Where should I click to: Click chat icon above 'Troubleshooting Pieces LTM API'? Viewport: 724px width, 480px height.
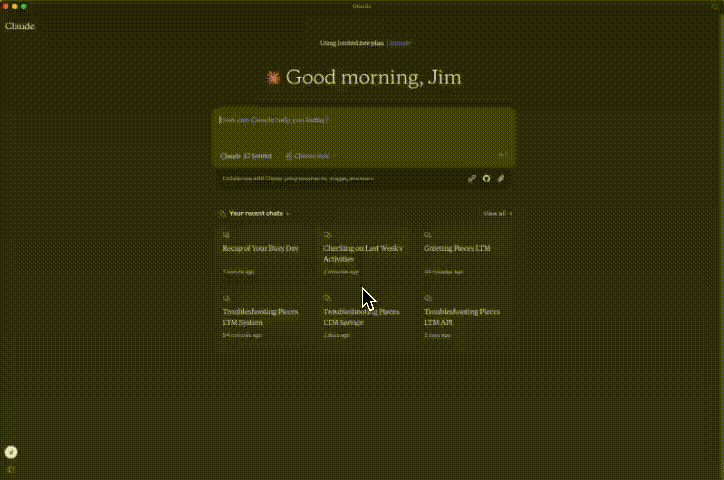pyautogui.click(x=428, y=298)
